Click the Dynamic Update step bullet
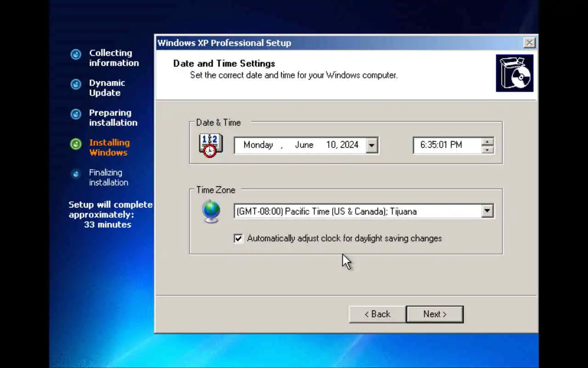588x368 pixels. 76,85
